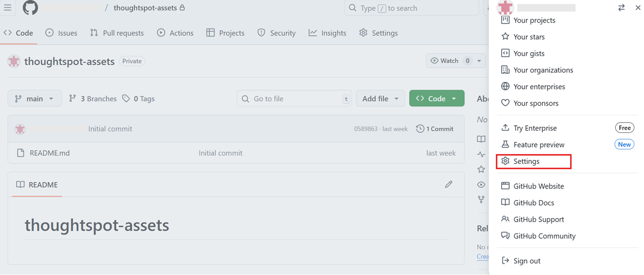
Task: Switch to the Code tab
Action: pyautogui.click(x=18, y=33)
